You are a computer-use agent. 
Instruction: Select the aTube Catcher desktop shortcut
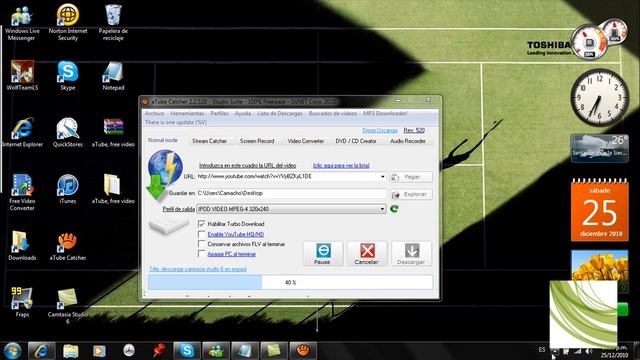pyautogui.click(x=68, y=246)
